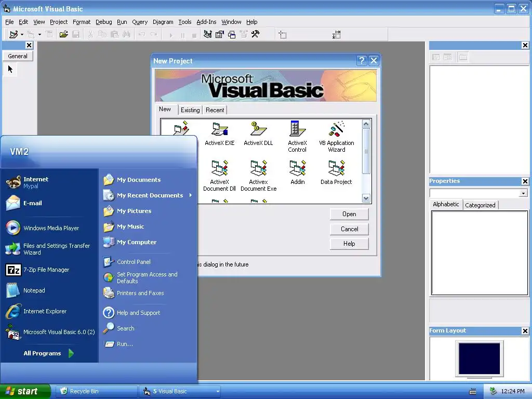The image size is (532, 399).
Task: Click the Cancel button in New Project dialog
Action: coord(349,229)
